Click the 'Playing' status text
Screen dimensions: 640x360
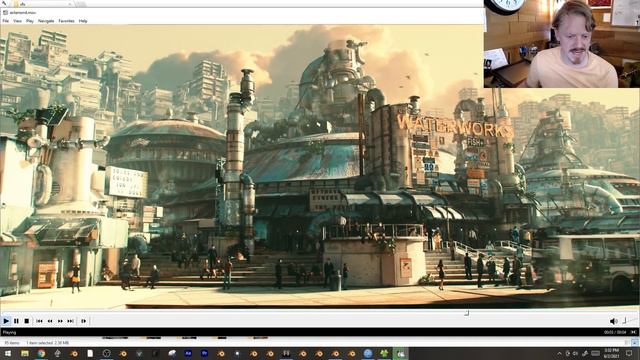click(9, 332)
